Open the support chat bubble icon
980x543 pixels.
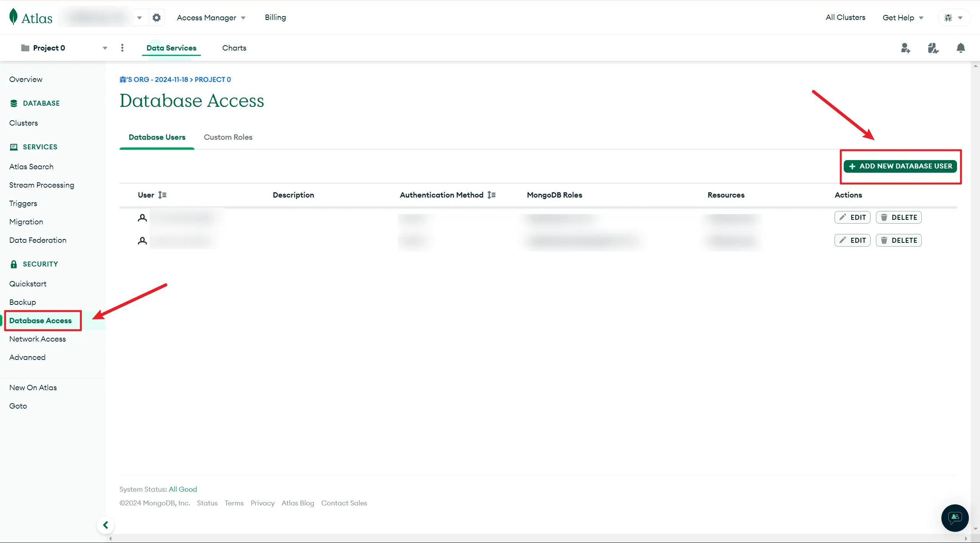point(955,518)
